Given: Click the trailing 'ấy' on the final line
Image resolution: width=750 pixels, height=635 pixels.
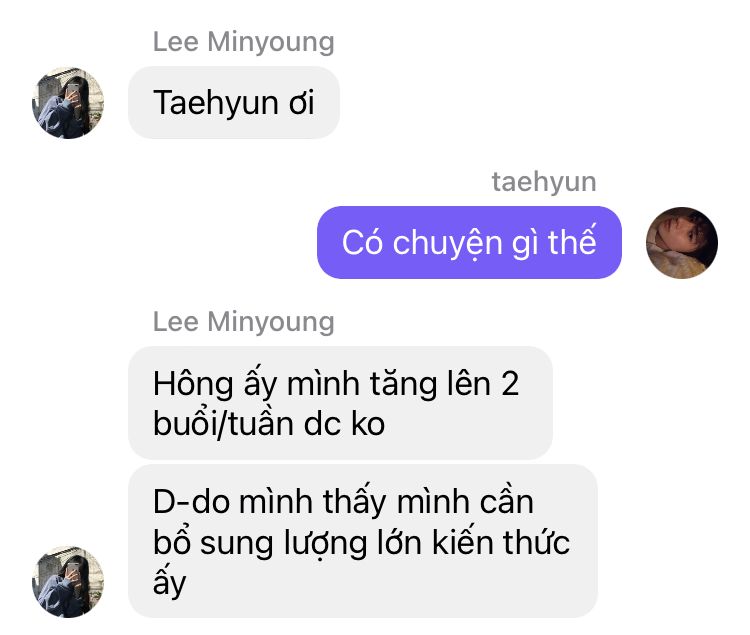Looking at the screenshot, I should pos(169,583).
